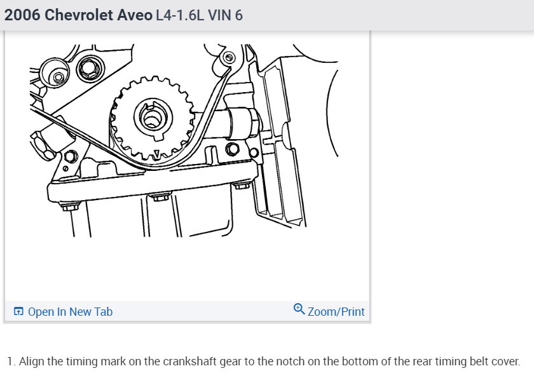Click the rightmost oil pan flange bolt
The height and width of the screenshot is (392, 534).
click(242, 186)
